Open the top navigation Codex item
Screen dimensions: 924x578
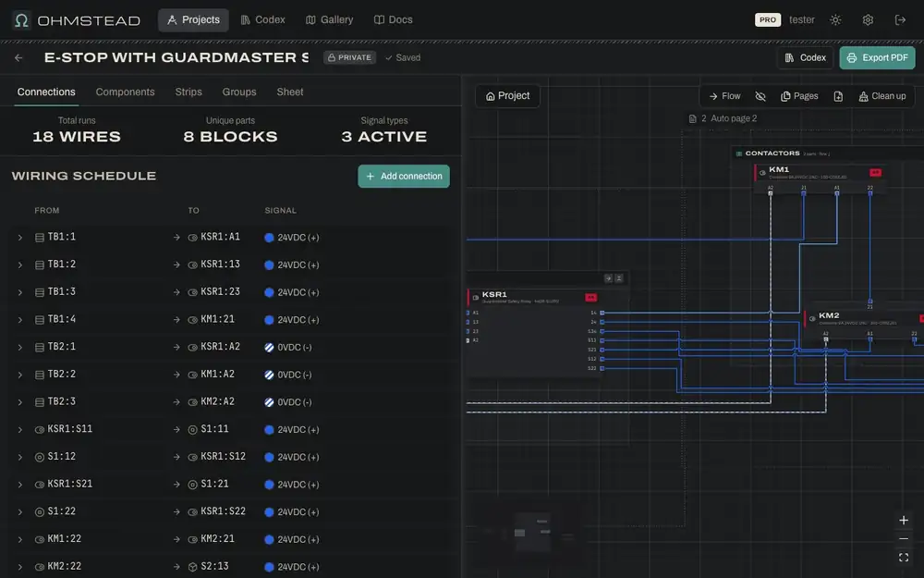point(262,20)
